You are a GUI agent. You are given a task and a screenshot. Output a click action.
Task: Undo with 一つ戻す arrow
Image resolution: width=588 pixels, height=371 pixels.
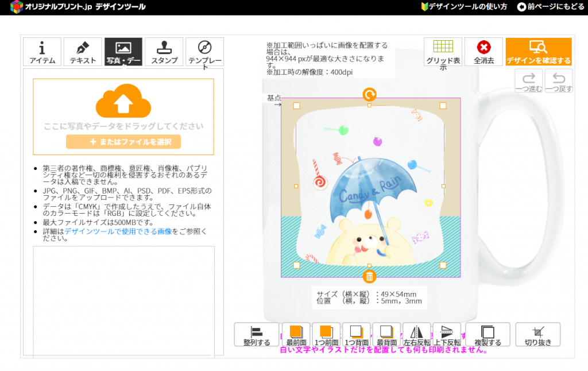click(x=559, y=81)
